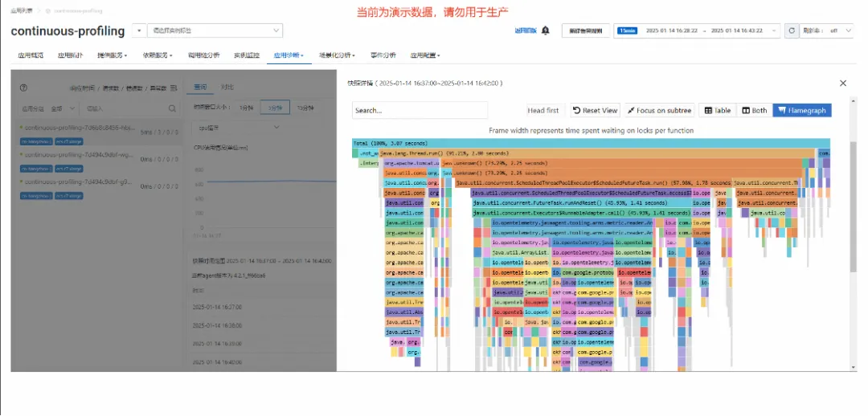
Task: Click the ScheduledFutureTask.run() 57.98% frame
Action: [x=593, y=182]
